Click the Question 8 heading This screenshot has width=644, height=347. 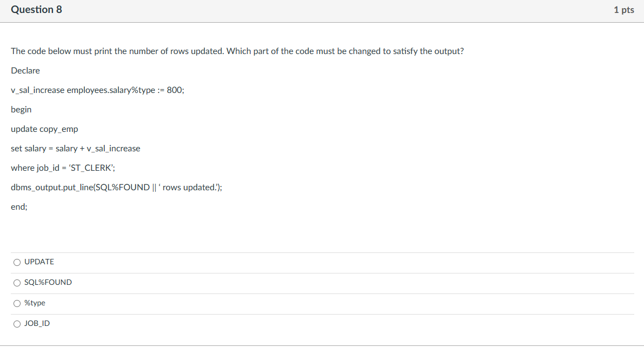click(37, 9)
